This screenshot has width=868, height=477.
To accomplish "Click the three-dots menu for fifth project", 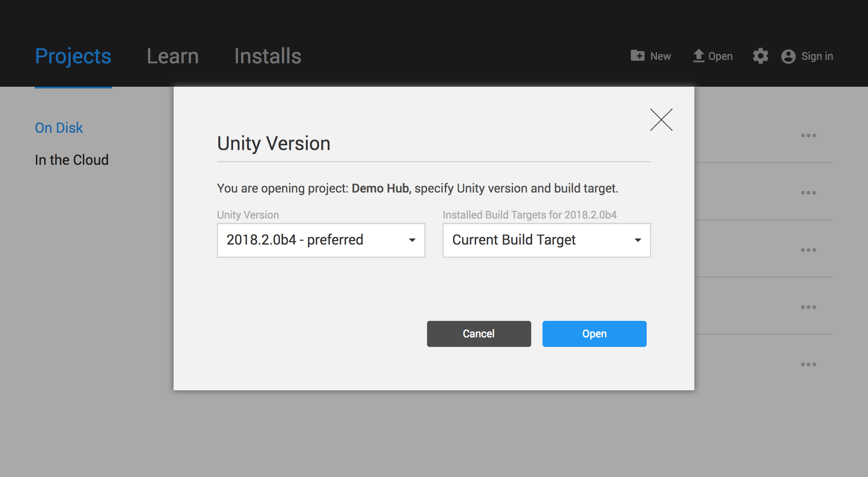I will (x=808, y=364).
